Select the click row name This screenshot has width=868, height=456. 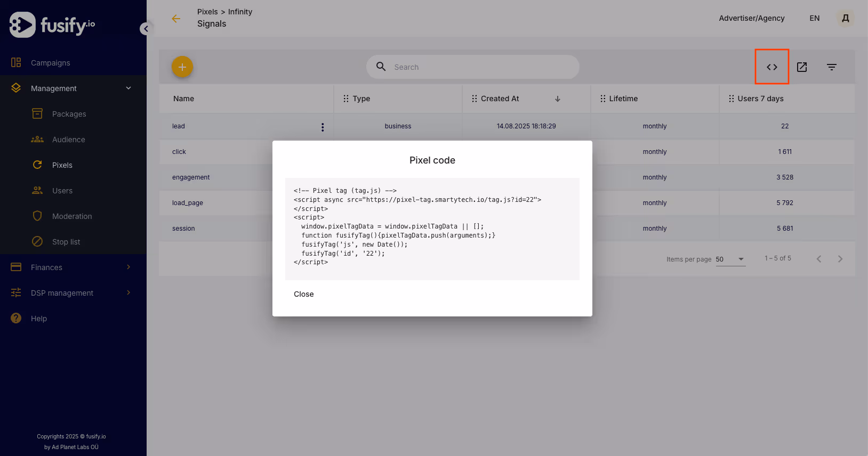tap(179, 152)
